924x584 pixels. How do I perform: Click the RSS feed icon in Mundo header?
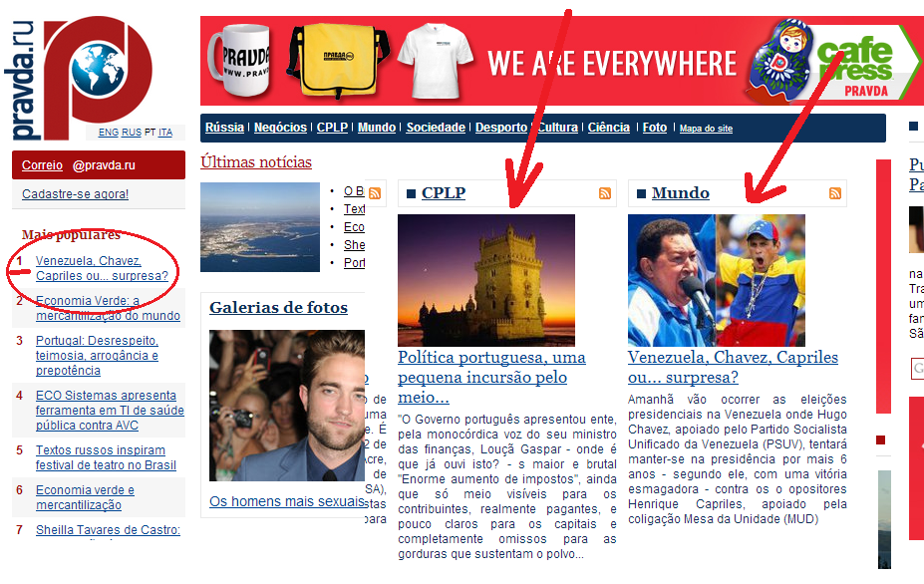[835, 193]
